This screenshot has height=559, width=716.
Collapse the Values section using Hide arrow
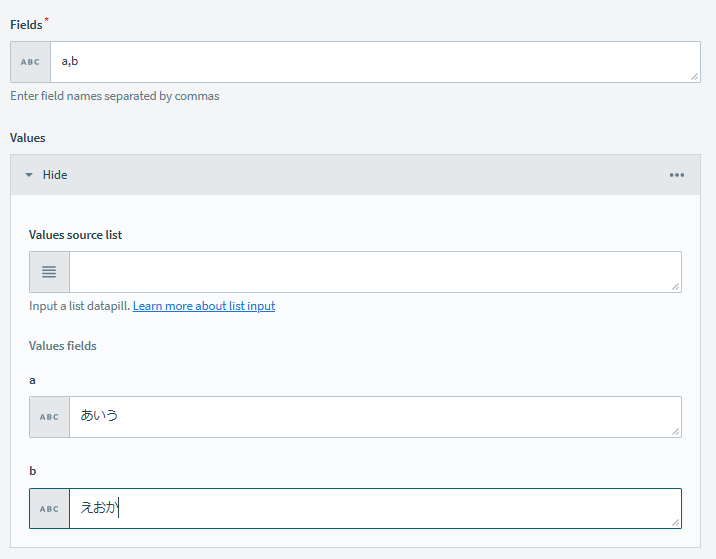[29, 175]
